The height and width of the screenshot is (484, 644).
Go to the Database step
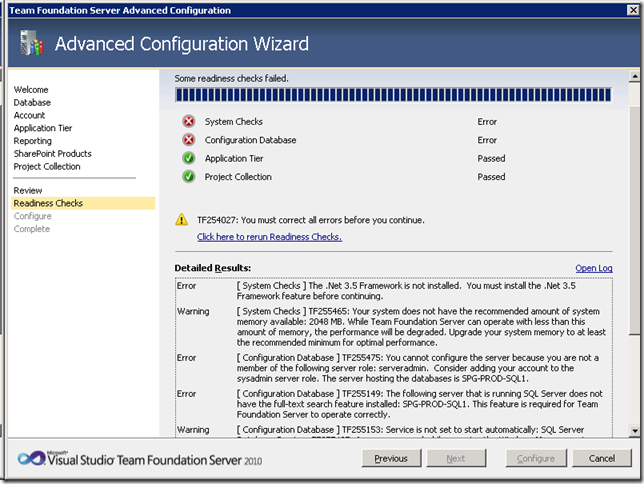pos(32,103)
